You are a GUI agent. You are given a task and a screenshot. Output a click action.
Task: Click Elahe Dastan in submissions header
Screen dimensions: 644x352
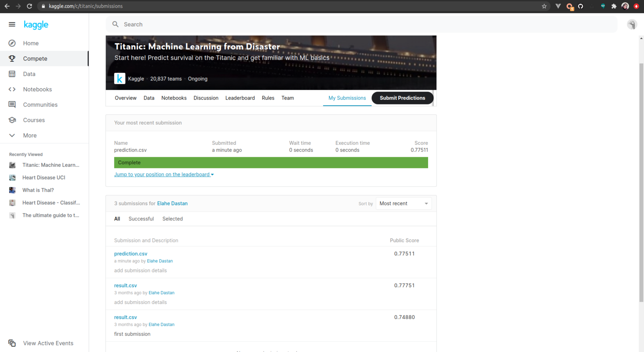click(x=172, y=204)
